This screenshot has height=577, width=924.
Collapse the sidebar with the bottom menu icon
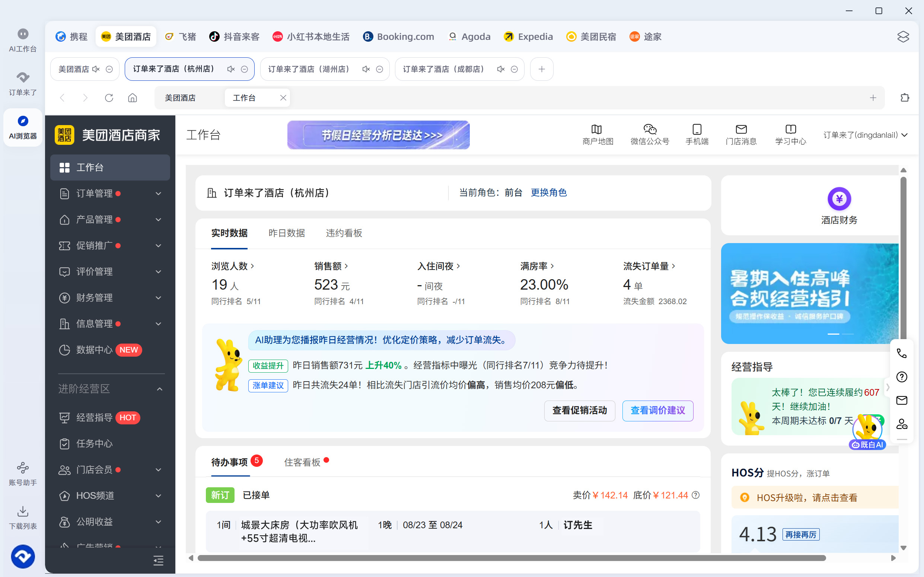point(158,560)
